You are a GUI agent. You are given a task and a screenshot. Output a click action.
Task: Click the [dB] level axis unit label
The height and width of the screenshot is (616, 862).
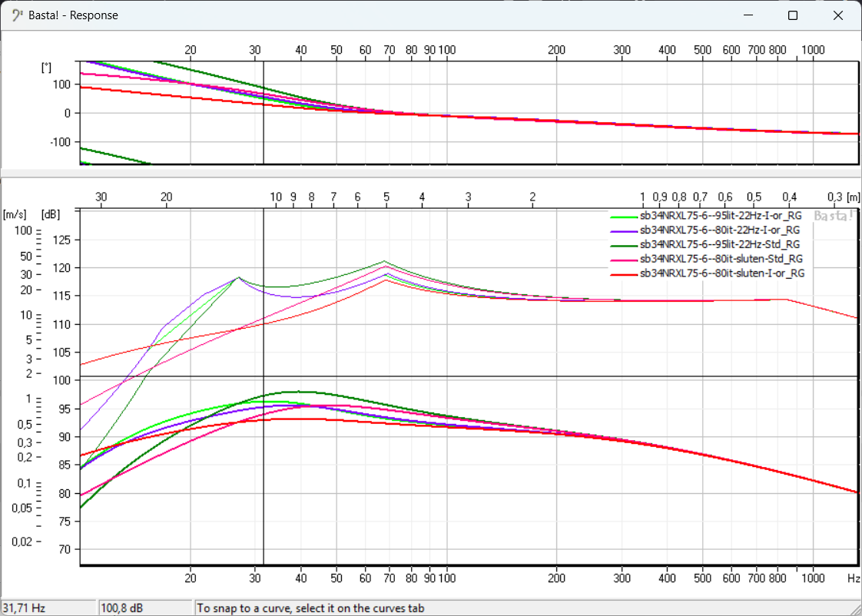(x=51, y=214)
